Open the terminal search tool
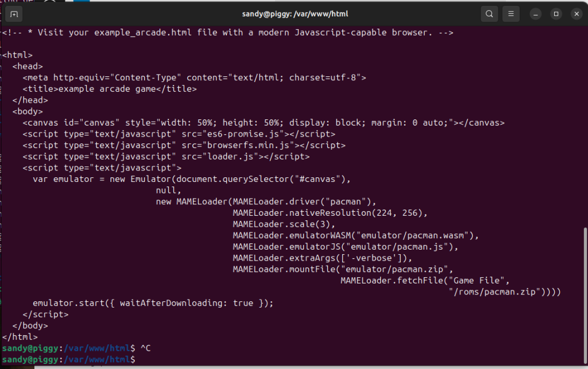 489,14
